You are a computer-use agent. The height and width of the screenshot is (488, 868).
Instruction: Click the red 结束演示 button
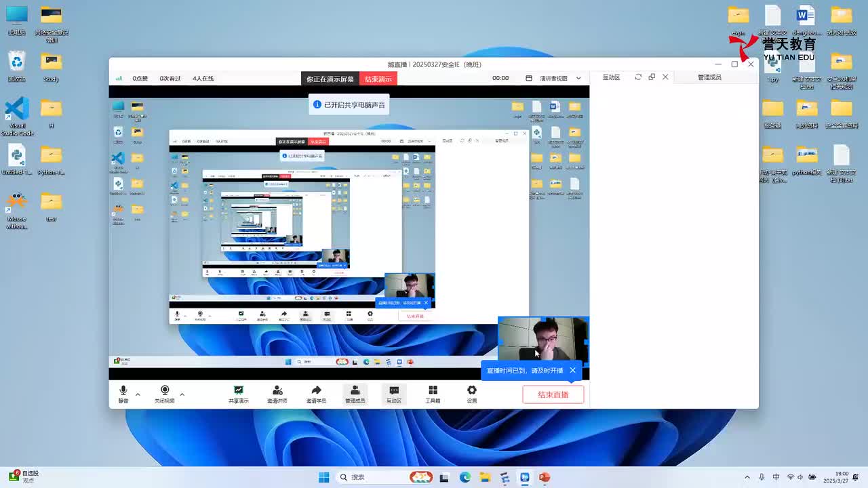378,79
